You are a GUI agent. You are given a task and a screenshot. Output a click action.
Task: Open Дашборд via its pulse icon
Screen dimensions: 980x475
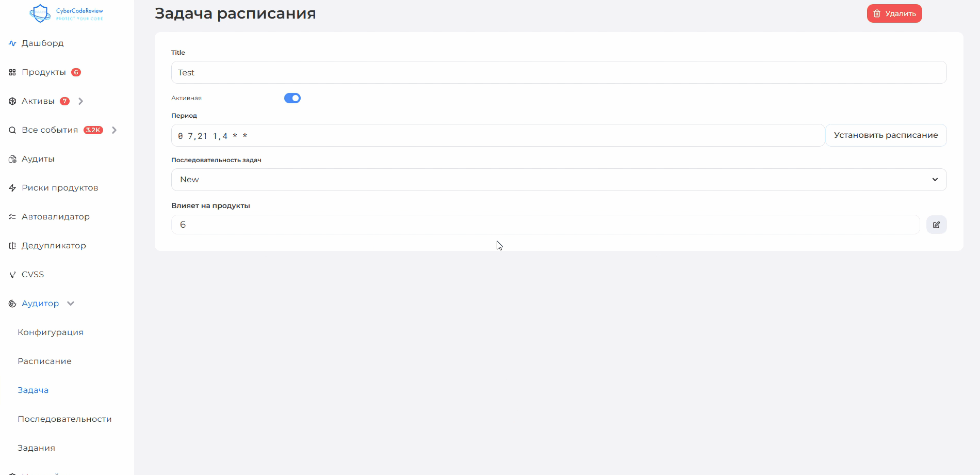click(12, 43)
